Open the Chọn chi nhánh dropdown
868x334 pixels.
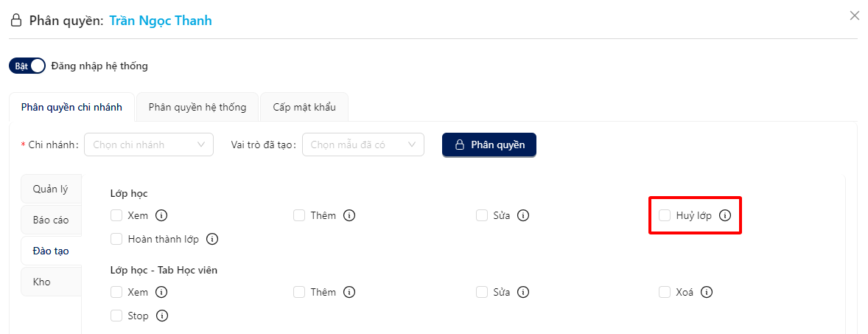pos(149,145)
